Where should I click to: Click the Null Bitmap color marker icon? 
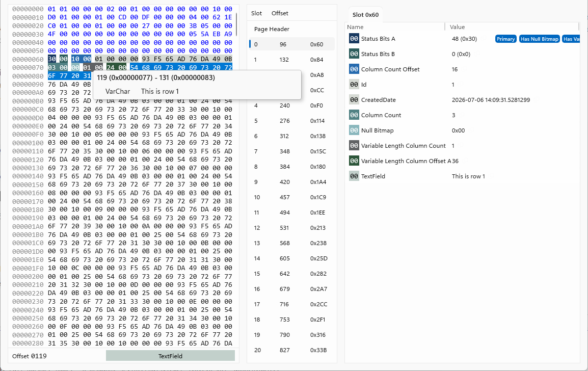click(x=354, y=130)
